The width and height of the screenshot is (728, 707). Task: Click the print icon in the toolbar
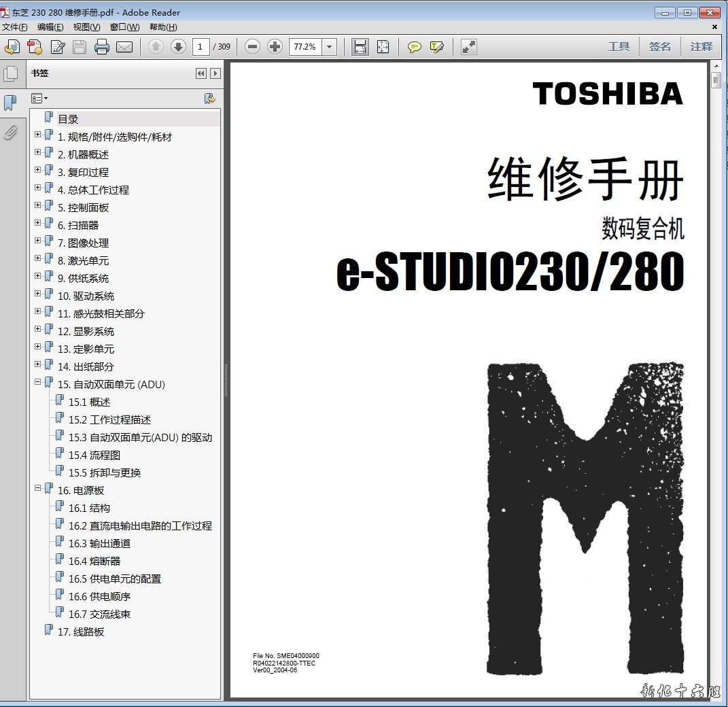pos(102,47)
